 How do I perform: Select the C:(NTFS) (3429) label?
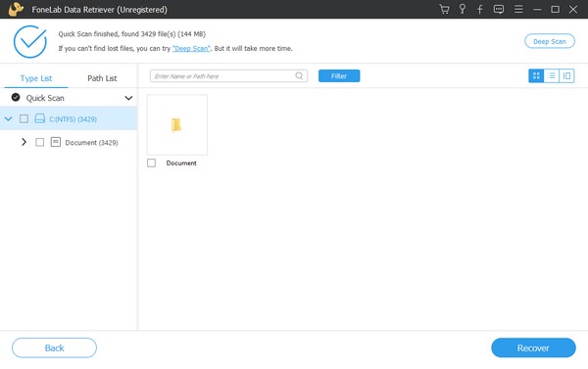73,119
